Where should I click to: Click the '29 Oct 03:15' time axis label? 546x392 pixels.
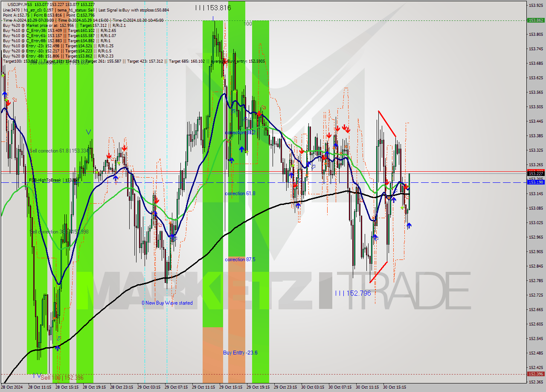[149, 387]
